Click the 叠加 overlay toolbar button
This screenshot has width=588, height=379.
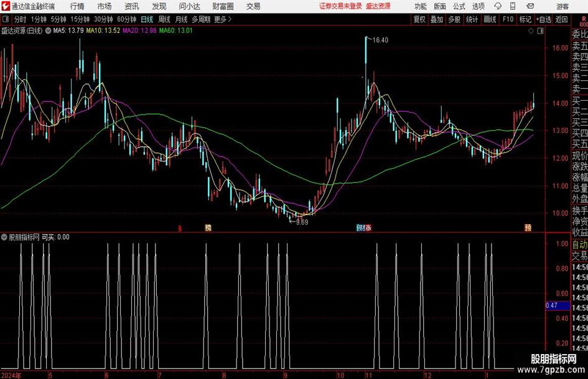coord(437,19)
